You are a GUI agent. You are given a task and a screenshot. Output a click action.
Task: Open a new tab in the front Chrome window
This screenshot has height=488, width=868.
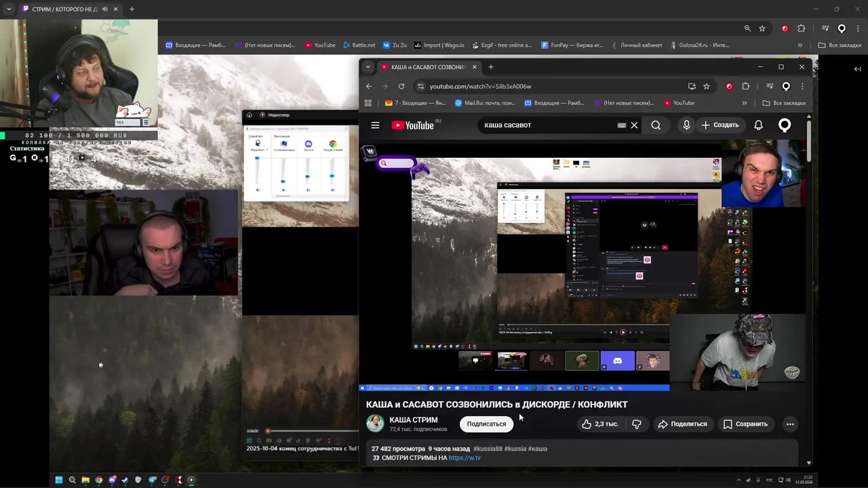point(491,67)
